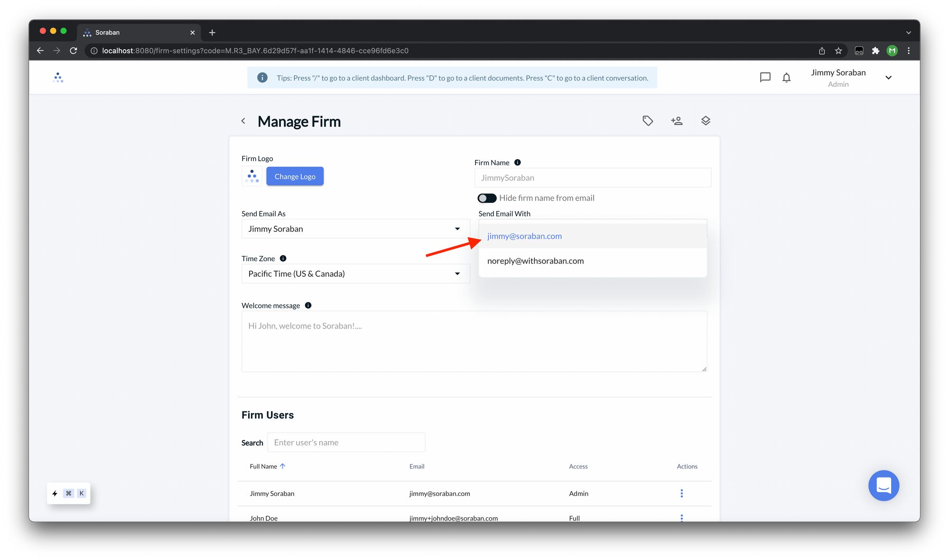Click the Access column header
949x560 pixels.
(578, 467)
